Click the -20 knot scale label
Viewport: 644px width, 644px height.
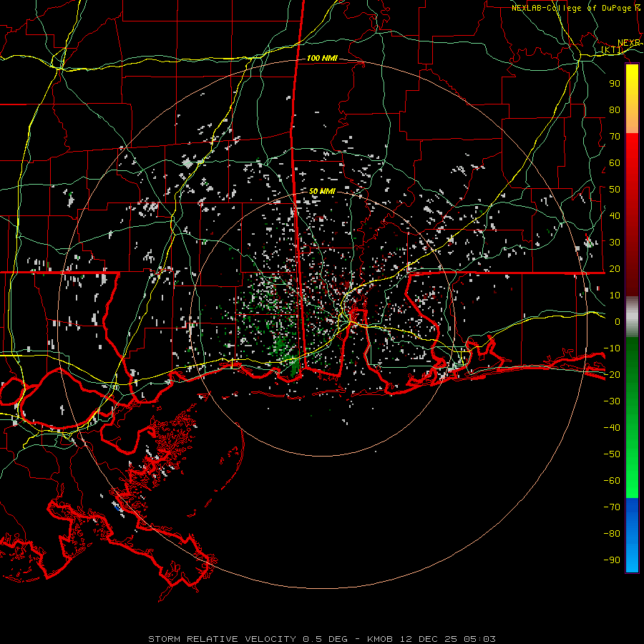pyautogui.click(x=612, y=375)
